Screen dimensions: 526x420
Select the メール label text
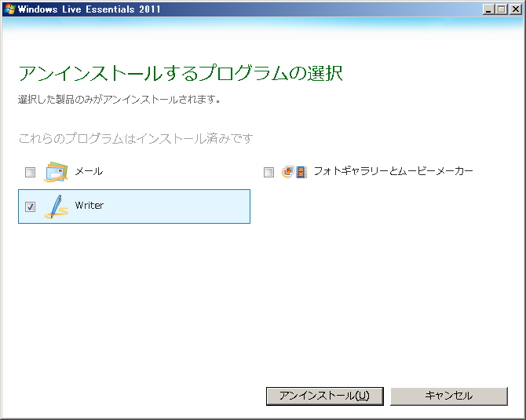89,171
